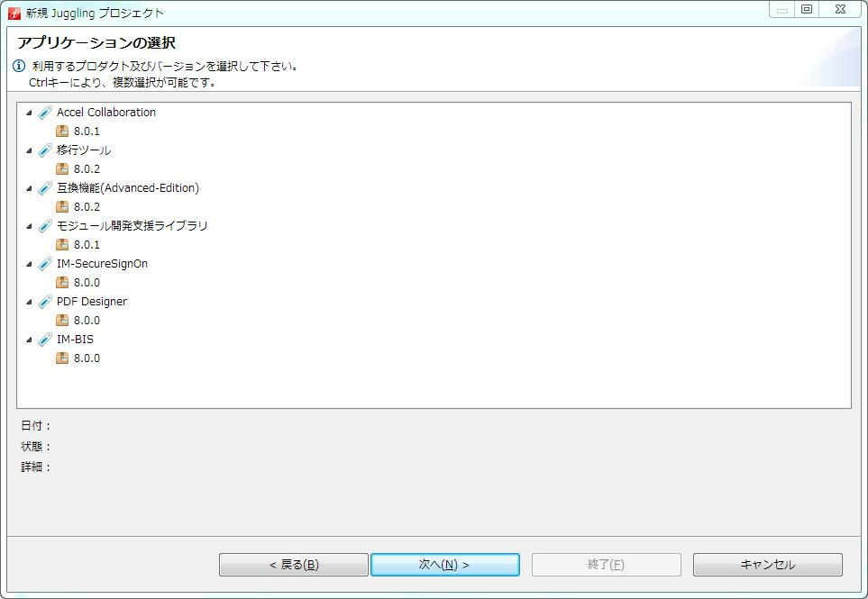Click the 状態: label
This screenshot has width=868, height=599.
36,447
